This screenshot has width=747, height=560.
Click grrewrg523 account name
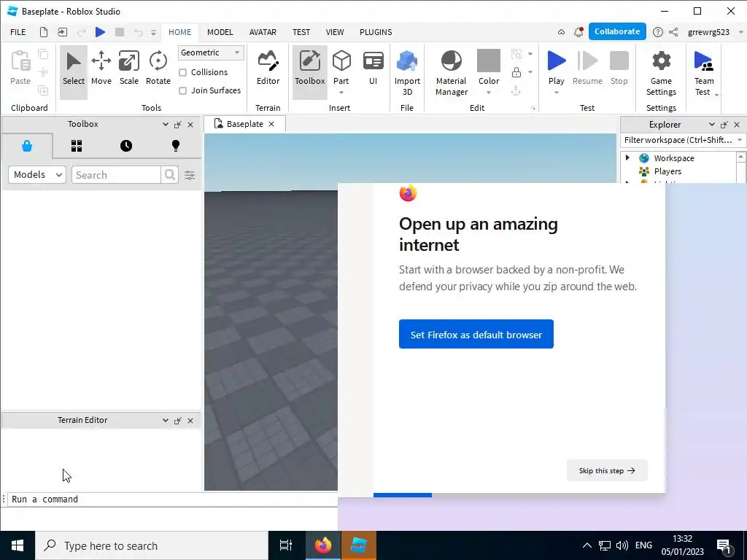tap(708, 32)
